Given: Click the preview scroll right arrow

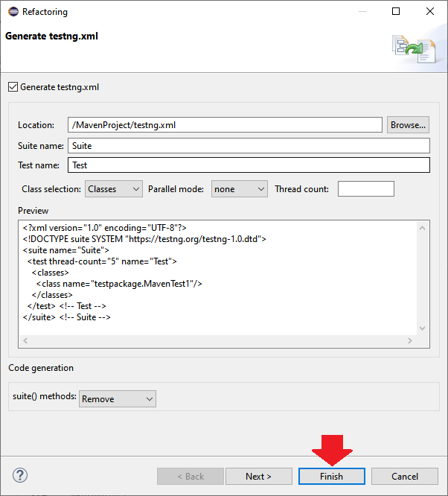Looking at the screenshot, I should [410, 340].
